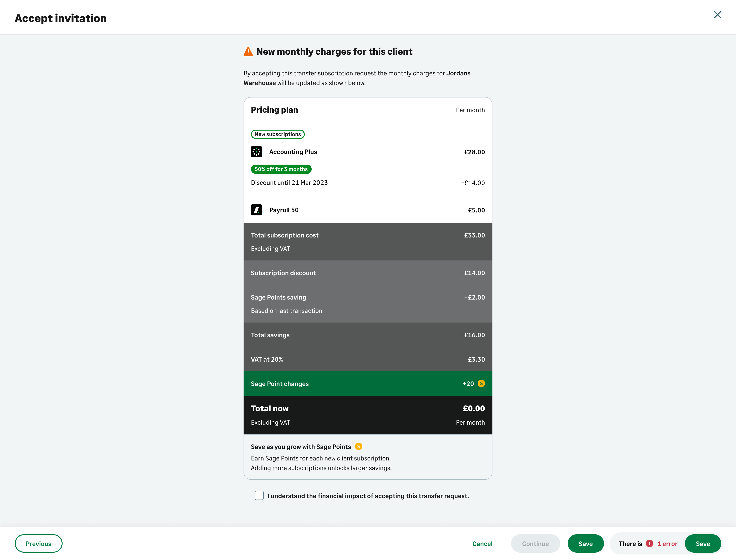Click the Payroll 50 product icon
Viewport: 736px width, 560px height.
point(256,210)
